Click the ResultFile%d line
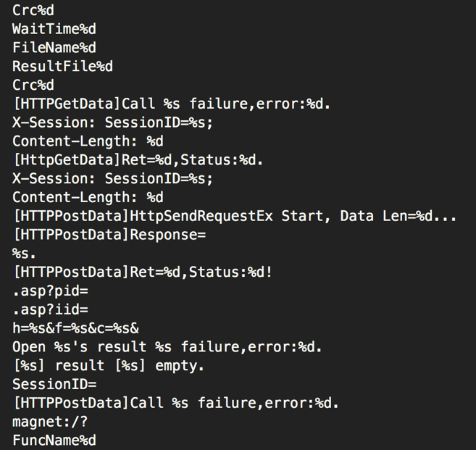Viewport: 476px width, 450px height. click(62, 67)
